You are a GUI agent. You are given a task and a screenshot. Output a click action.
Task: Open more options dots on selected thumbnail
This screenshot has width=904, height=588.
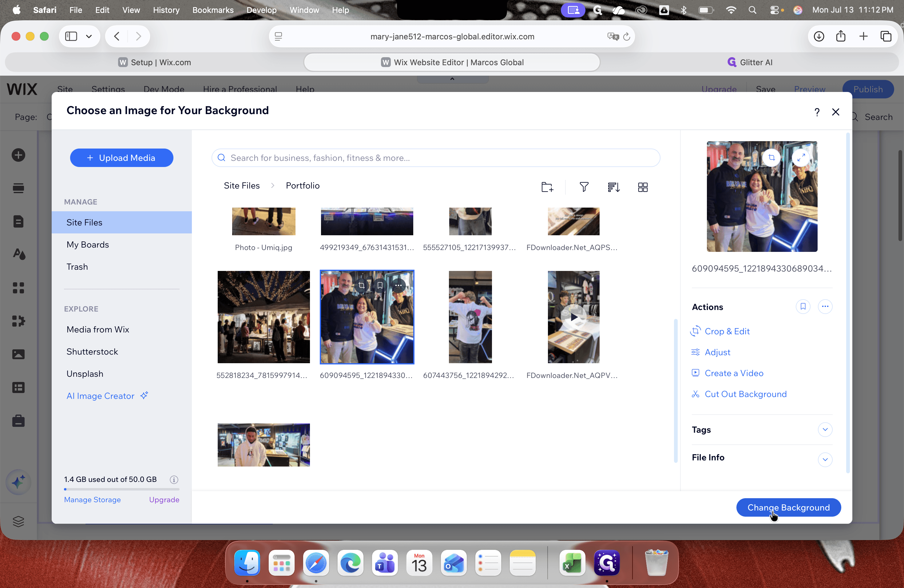click(398, 285)
